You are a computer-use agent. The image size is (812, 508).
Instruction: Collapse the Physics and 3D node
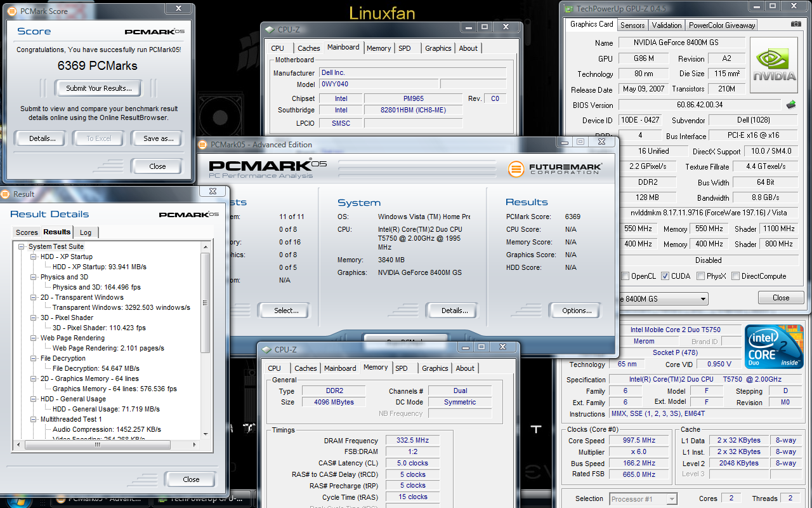click(x=34, y=277)
